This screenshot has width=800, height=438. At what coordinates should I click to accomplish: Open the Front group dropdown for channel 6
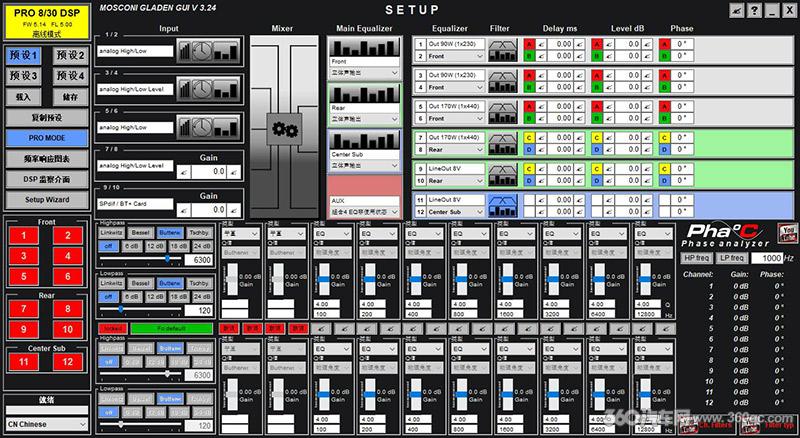[x=456, y=118]
